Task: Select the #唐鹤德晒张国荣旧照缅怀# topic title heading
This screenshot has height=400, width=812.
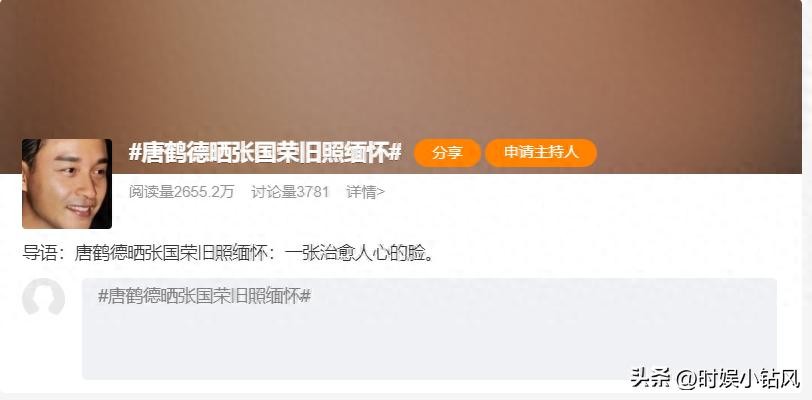Action: pyautogui.click(x=265, y=152)
